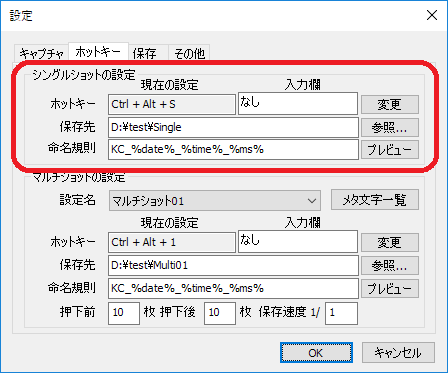Click 変更 button for multi-shot hotkey
Screen dimensions: 448x373
tap(390, 242)
